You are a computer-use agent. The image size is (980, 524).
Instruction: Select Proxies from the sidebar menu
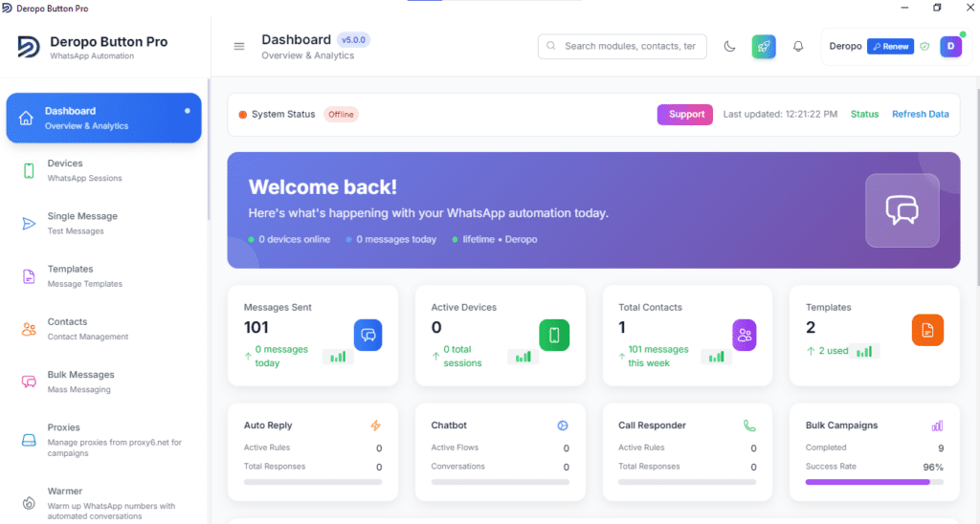pos(103,440)
